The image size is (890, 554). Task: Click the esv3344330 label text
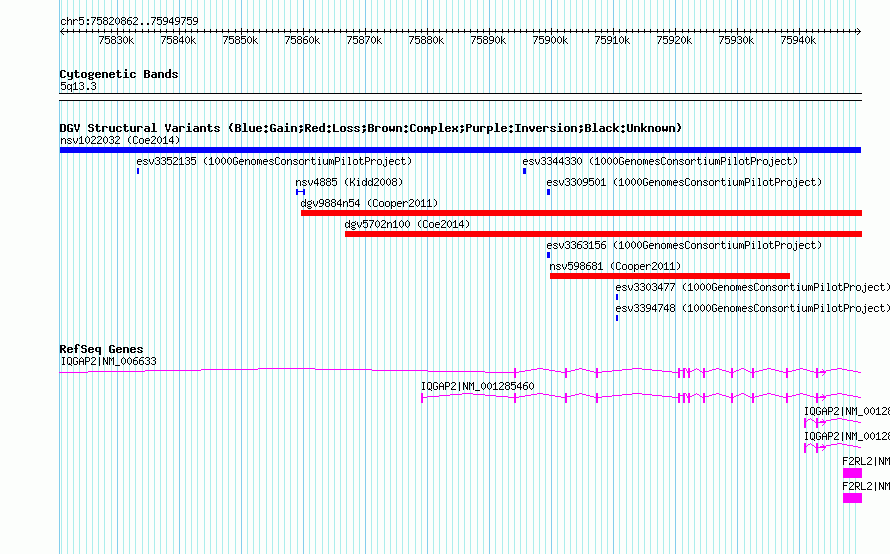660,161
